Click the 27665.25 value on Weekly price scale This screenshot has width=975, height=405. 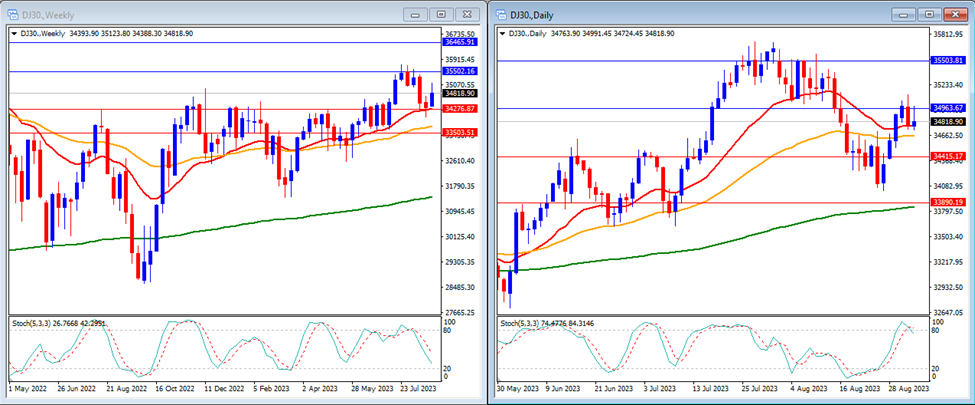pyautogui.click(x=460, y=312)
